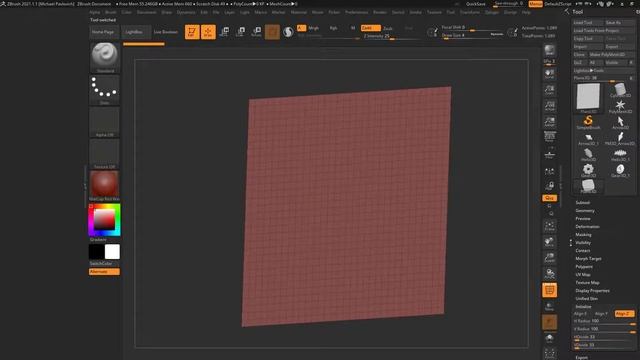The height and width of the screenshot is (360, 640).
Task: Select the Cylinder3D tool
Action: 620,91
